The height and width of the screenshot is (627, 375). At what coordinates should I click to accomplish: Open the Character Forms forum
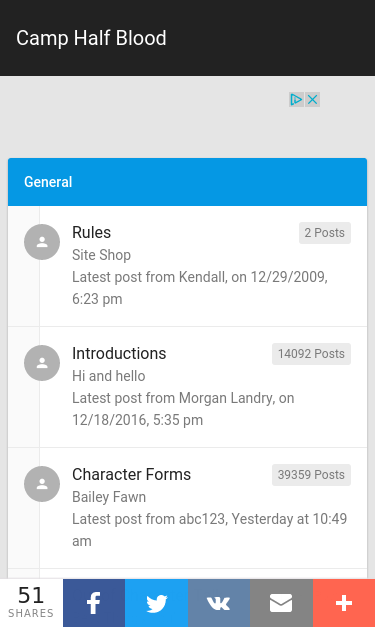point(132,475)
